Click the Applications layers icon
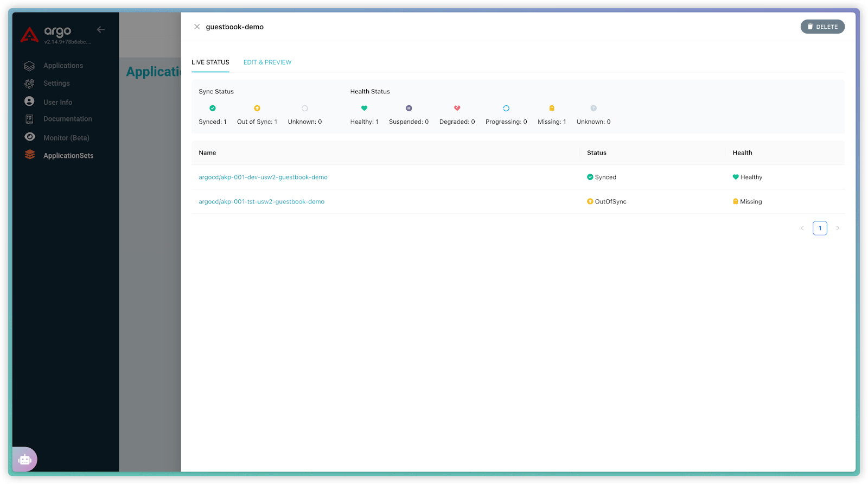The width and height of the screenshot is (868, 484). pyautogui.click(x=29, y=66)
